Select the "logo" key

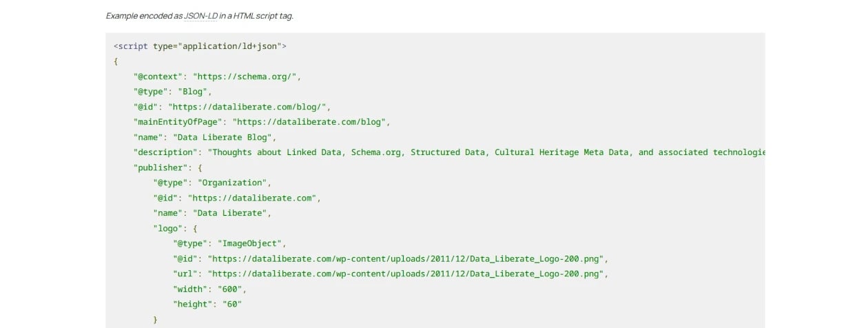168,228
